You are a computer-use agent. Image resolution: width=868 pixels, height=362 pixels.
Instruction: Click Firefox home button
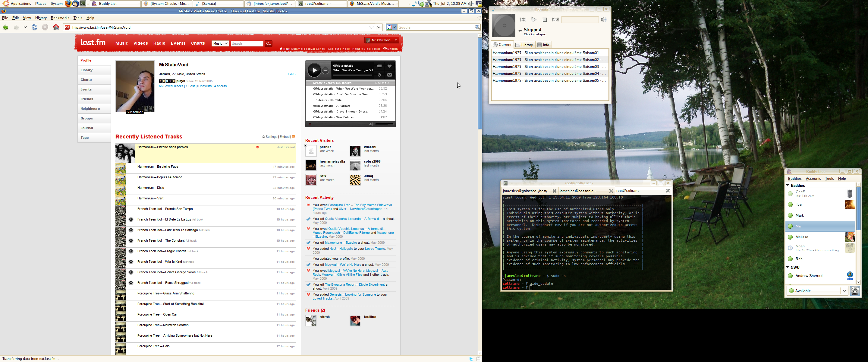[56, 27]
